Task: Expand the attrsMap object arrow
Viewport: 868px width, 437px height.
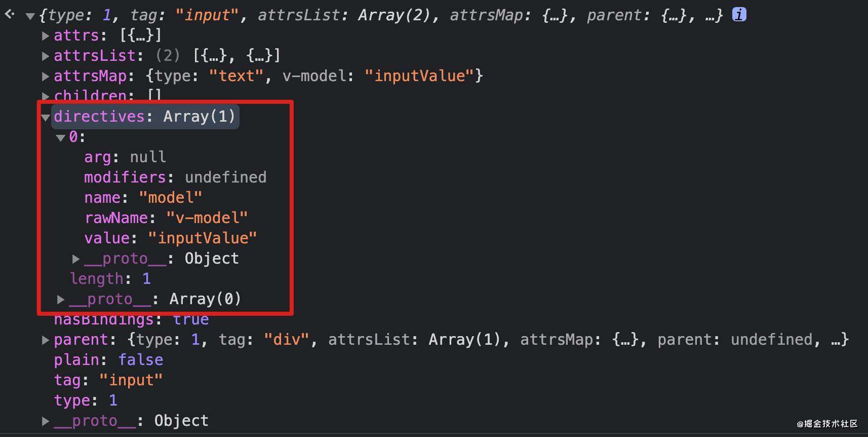Action: click(x=45, y=76)
